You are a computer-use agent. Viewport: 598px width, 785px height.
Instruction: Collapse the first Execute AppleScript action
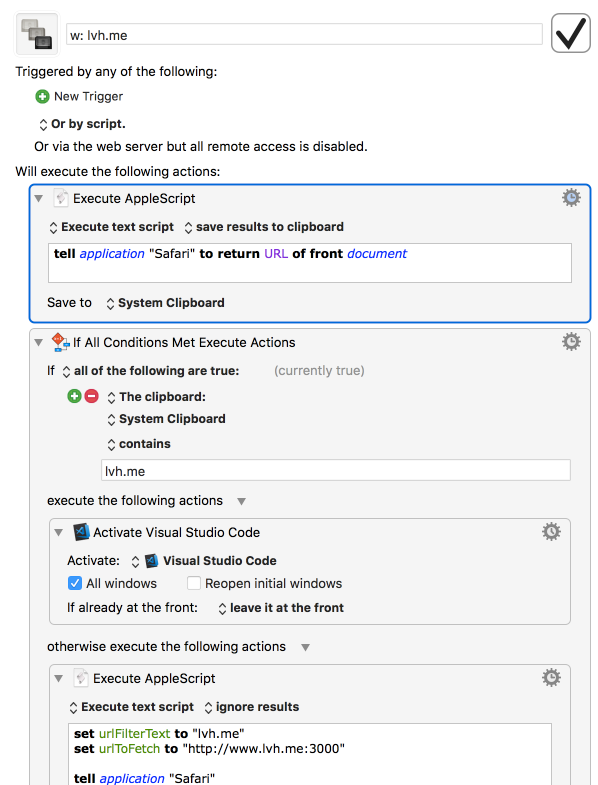[x=39, y=198]
